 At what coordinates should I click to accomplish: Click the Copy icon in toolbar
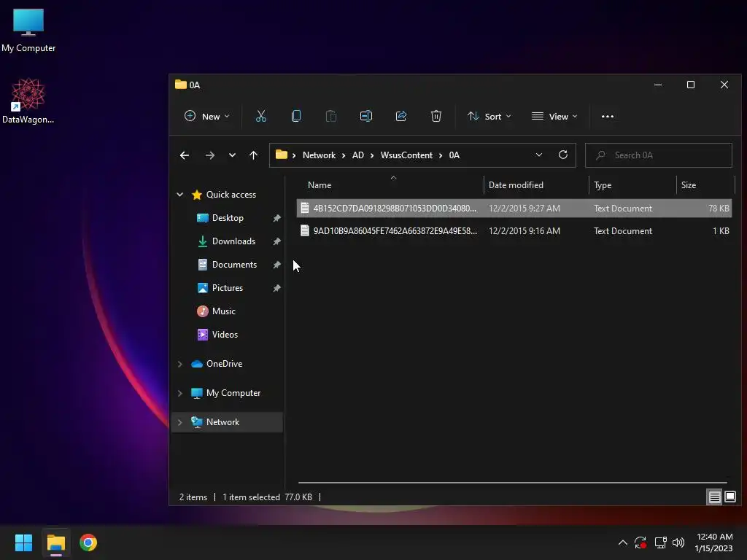point(296,116)
